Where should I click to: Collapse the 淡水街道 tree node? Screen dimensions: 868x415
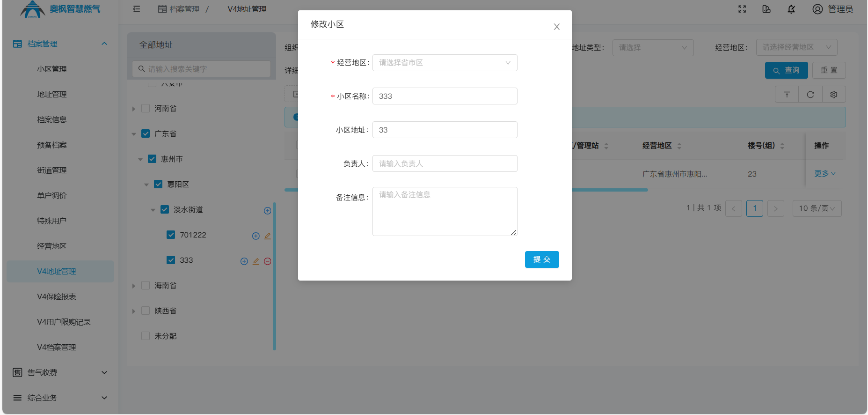(x=153, y=210)
